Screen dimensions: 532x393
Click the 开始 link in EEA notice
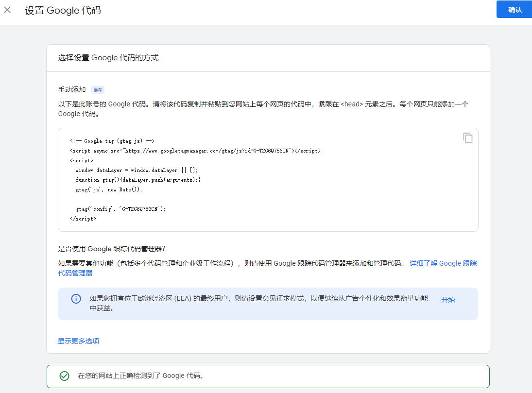click(448, 300)
